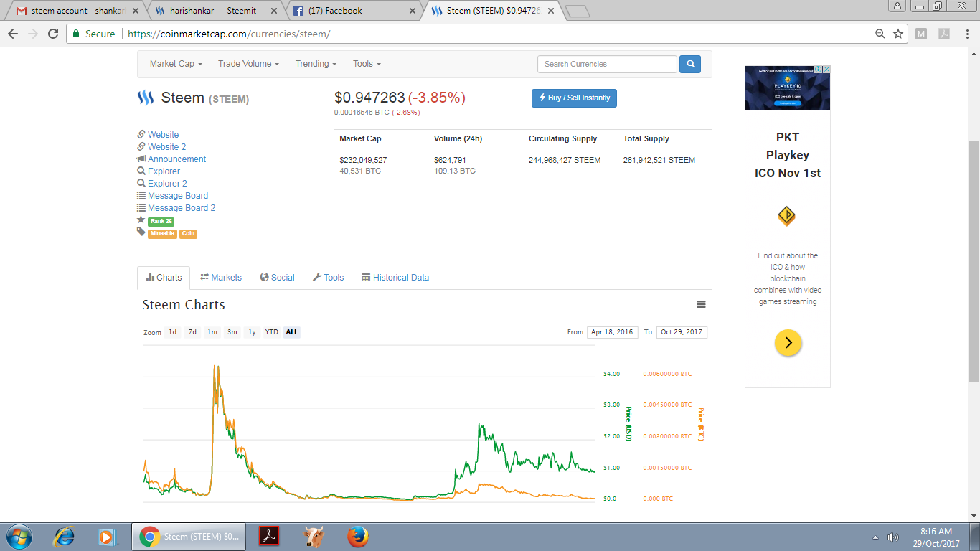This screenshot has height=551, width=980.
Task: Show hidden tray icons arrow
Action: click(x=875, y=537)
